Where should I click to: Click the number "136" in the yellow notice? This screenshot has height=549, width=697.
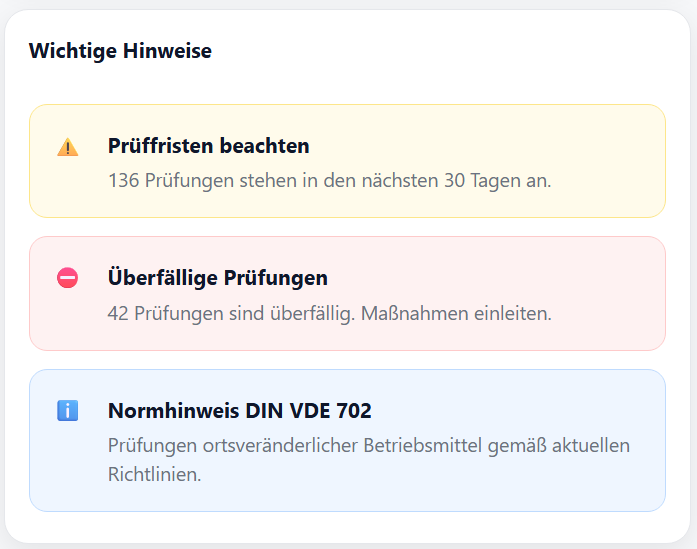click(122, 181)
